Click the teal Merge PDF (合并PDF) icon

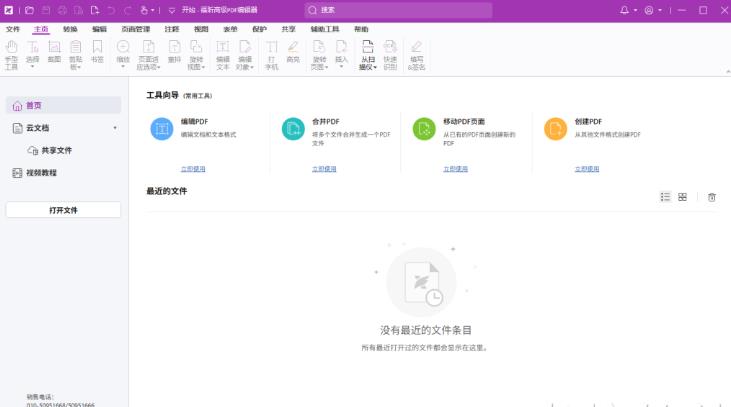pos(293,129)
